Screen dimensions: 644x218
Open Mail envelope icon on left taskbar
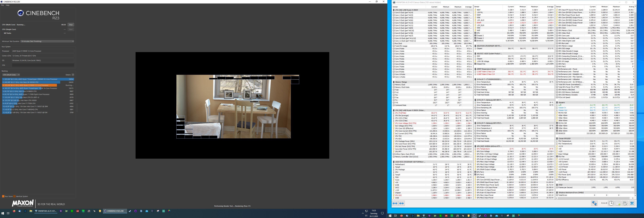[x=147, y=211]
